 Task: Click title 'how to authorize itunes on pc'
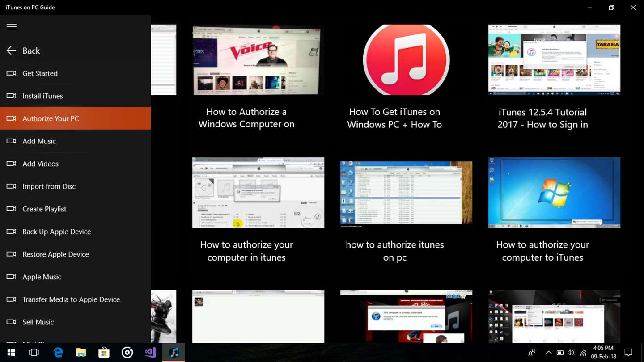pos(394,251)
